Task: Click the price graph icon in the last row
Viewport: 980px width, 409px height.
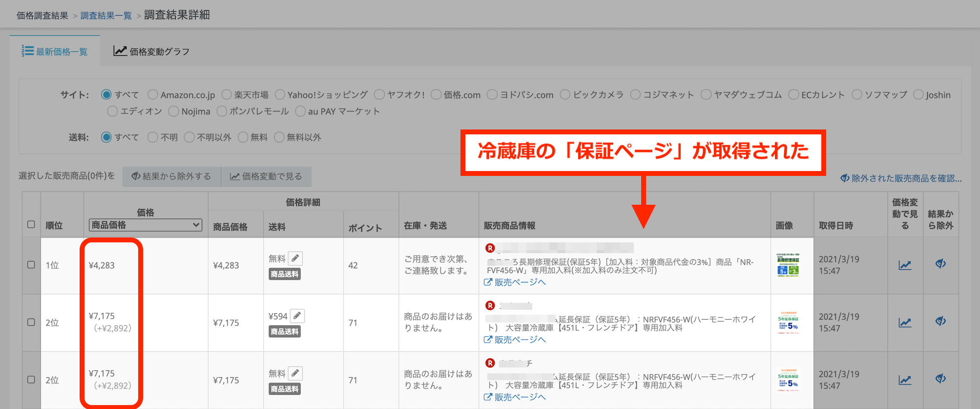Action: click(904, 380)
